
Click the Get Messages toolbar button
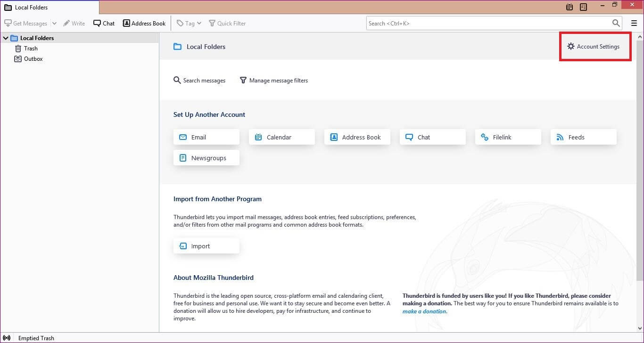point(25,23)
